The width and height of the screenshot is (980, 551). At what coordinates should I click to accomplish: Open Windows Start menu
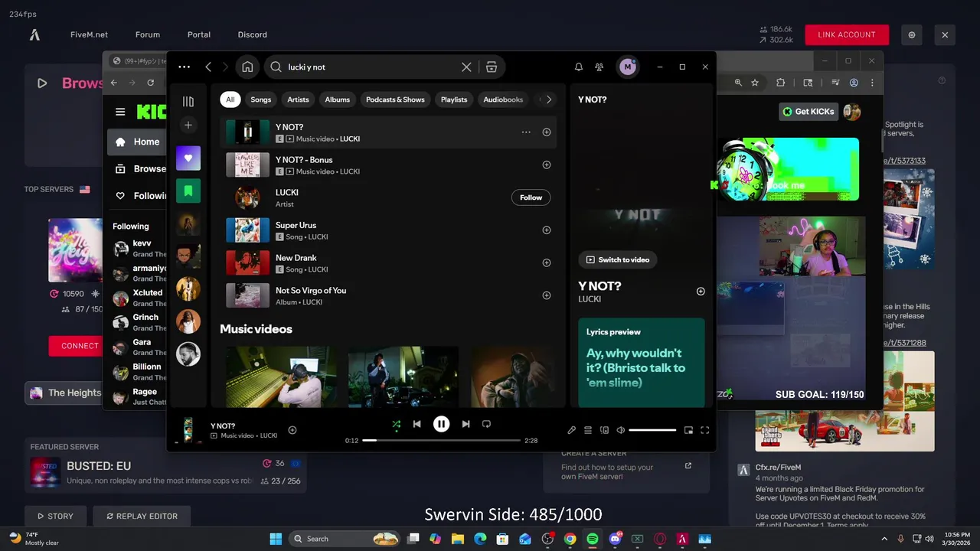[276, 539]
